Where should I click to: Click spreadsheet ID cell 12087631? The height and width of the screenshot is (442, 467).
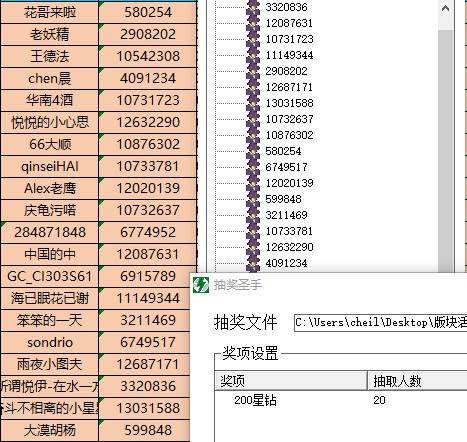click(148, 254)
